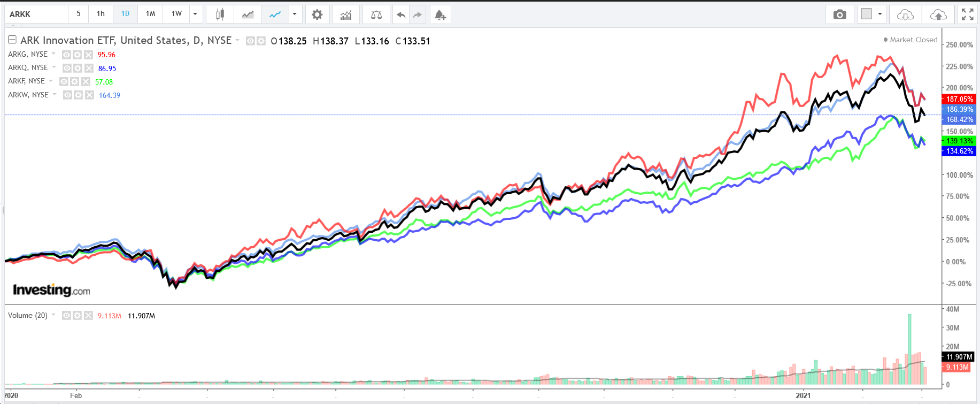Click the dark blue 134.62% price label
Viewport: 980px width, 404px height.
pos(959,151)
